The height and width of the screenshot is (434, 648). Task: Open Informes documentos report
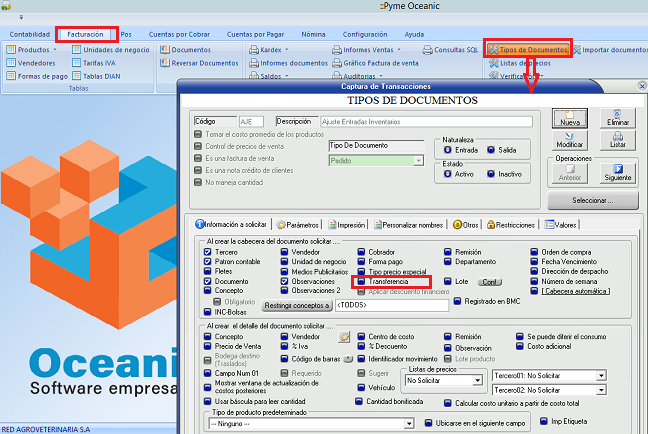[x=288, y=63]
